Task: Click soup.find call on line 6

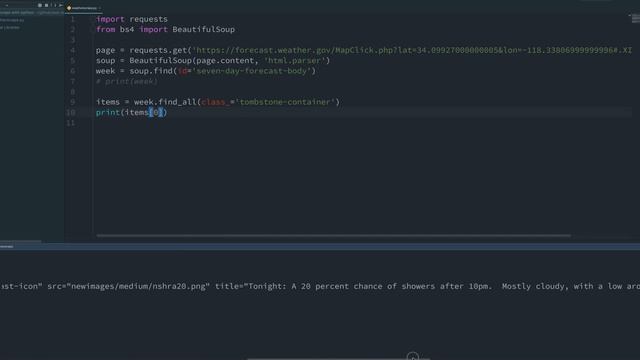Action: click(151, 71)
